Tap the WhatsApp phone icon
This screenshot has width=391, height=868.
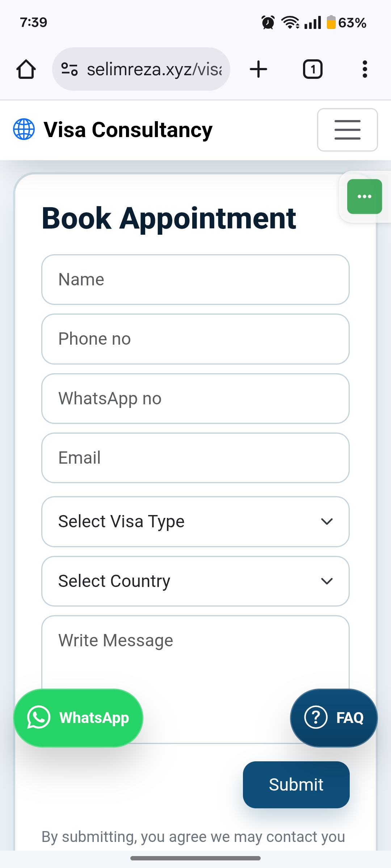pos(38,718)
